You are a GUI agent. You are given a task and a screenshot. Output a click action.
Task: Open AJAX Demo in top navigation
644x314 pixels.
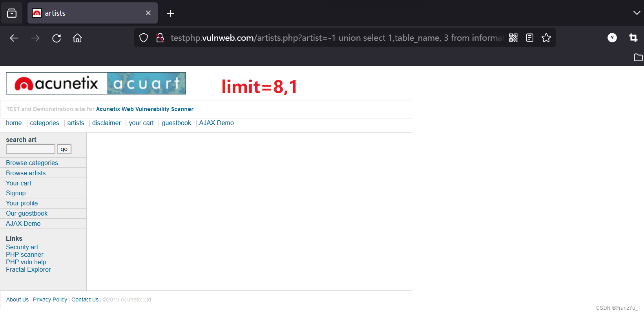coord(216,123)
